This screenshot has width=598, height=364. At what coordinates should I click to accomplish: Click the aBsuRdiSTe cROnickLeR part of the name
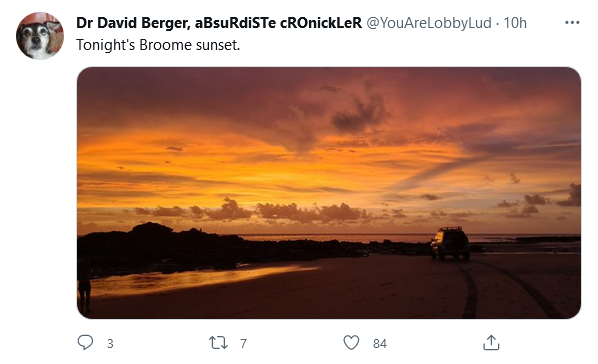pos(278,23)
